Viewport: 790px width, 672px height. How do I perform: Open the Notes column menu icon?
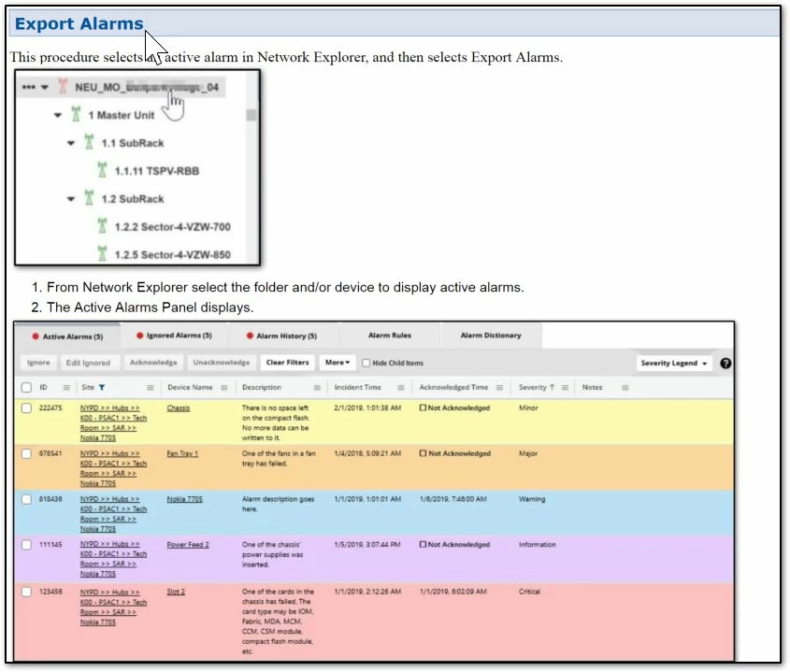[625, 387]
